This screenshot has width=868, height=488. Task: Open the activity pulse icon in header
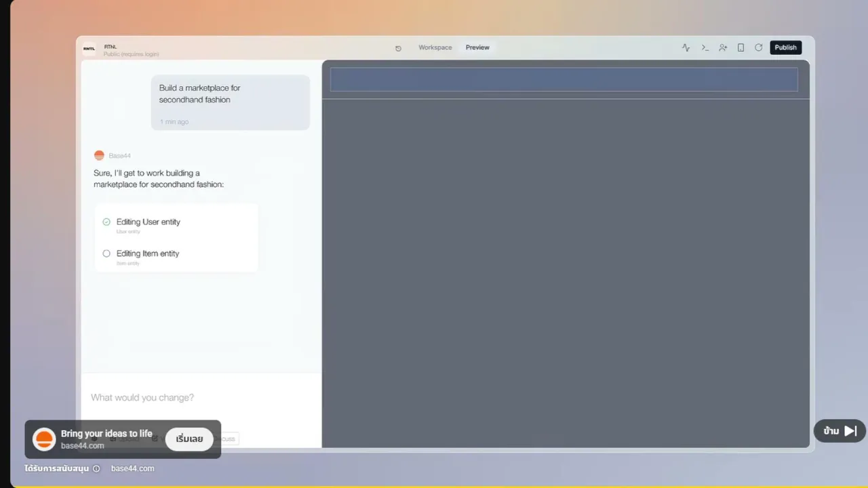click(x=686, y=47)
